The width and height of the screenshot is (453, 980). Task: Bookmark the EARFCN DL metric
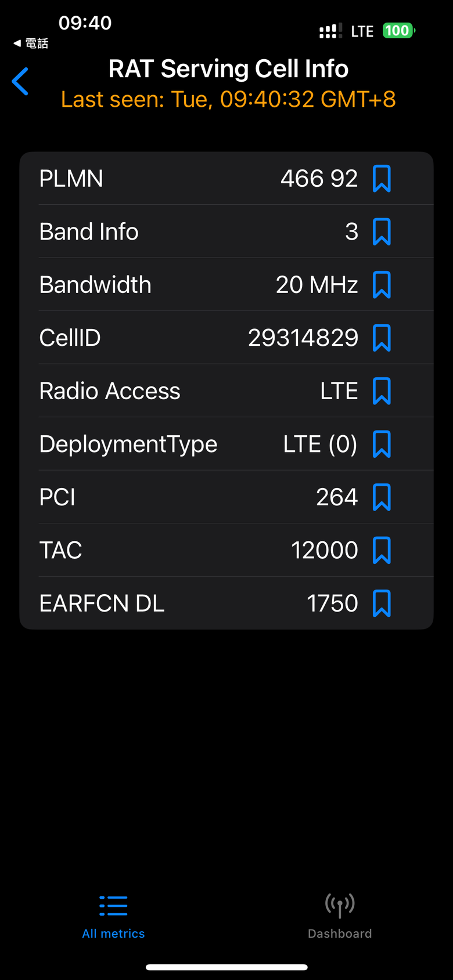coord(382,603)
